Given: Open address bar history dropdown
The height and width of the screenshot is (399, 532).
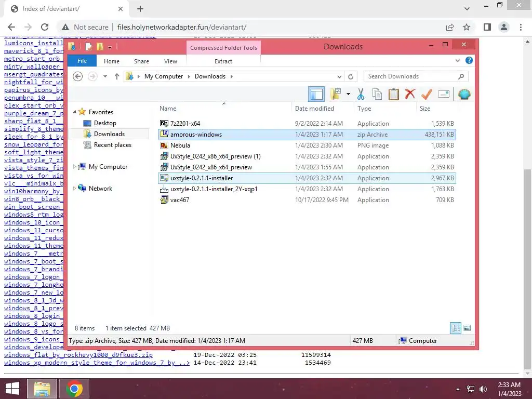Looking at the screenshot, I should coord(339,77).
